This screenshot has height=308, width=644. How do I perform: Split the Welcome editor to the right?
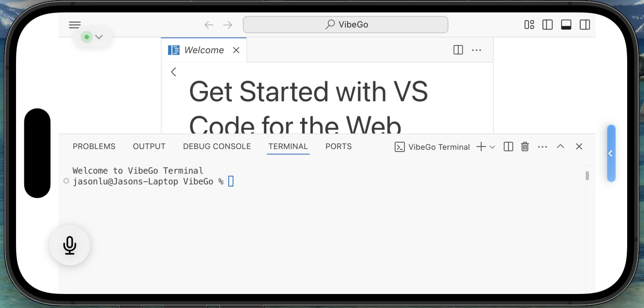(x=458, y=50)
